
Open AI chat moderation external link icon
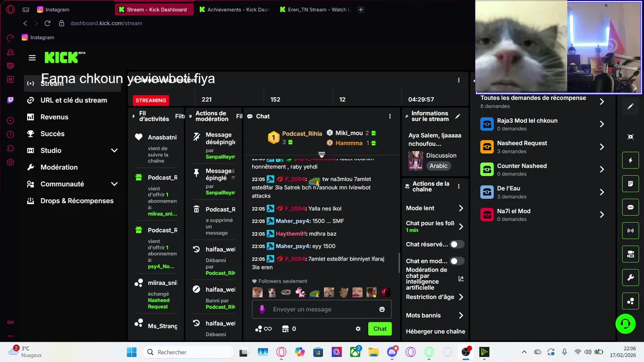click(x=461, y=279)
